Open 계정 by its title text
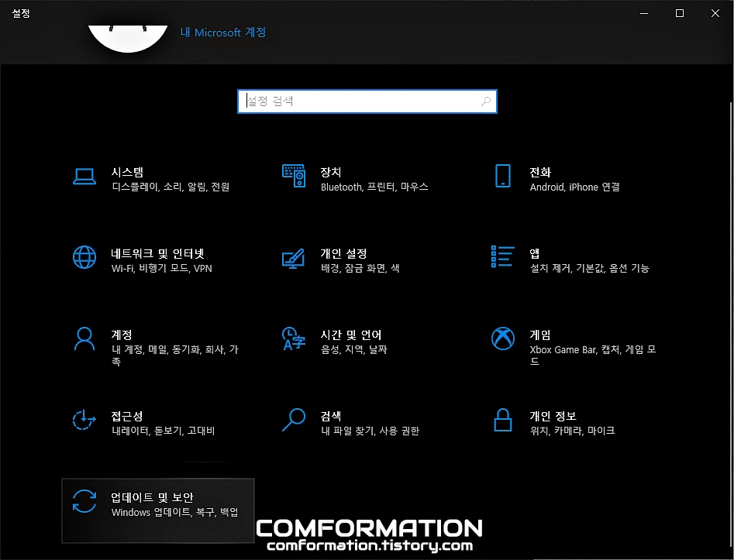Screen dimensions: 734x560 [x=122, y=335]
